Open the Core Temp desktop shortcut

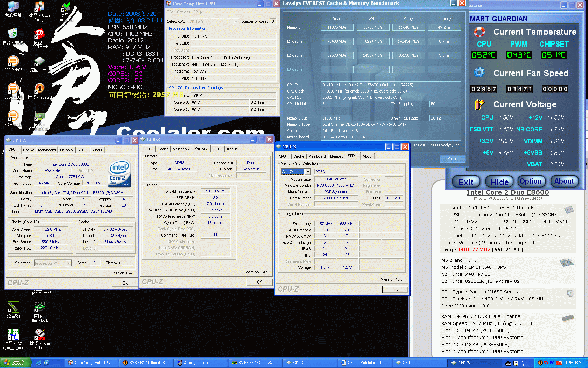click(x=40, y=11)
